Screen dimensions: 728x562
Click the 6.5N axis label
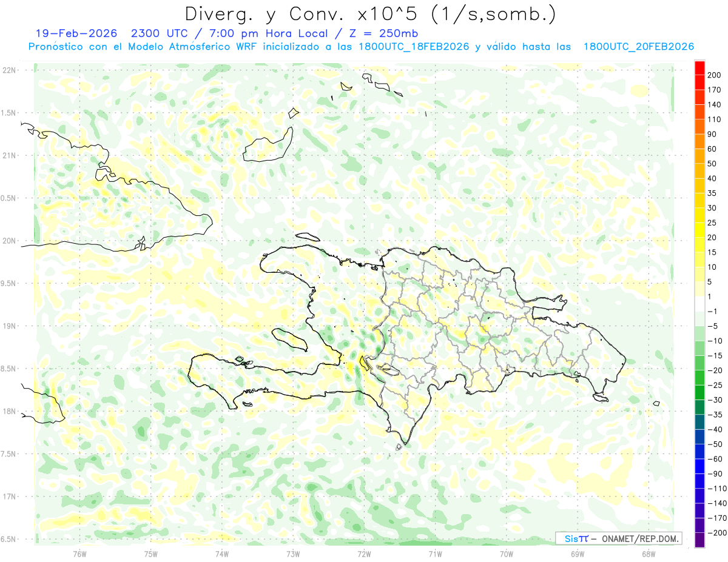[x=8, y=540]
